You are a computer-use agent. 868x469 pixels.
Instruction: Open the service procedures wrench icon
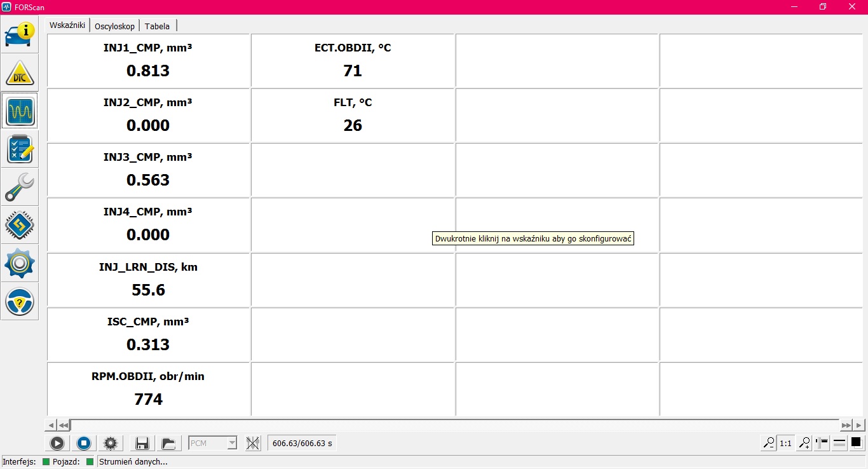20,187
